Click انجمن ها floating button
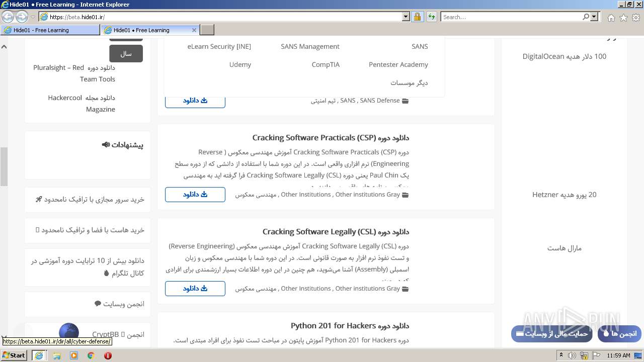644x362 pixels. tap(619, 334)
